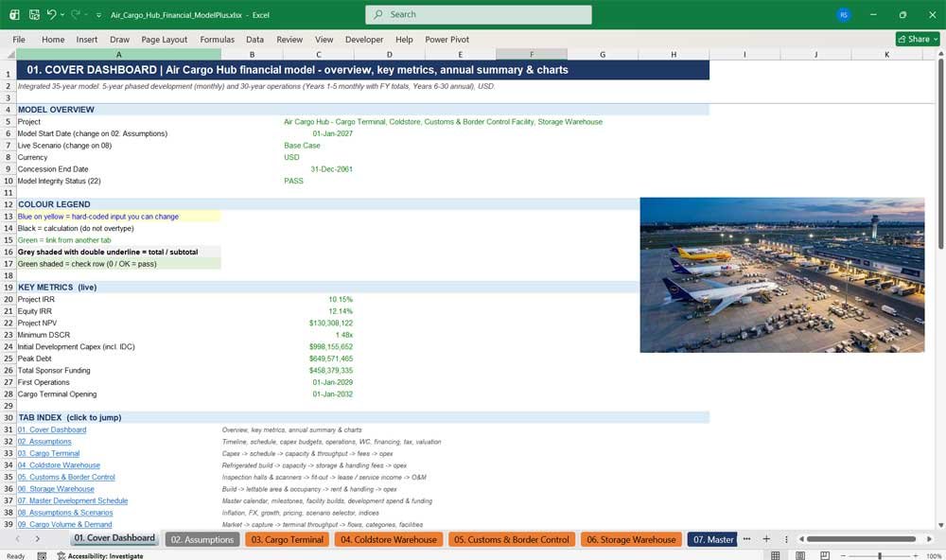
Task: Switch to the Insert ribbon tab
Action: (x=87, y=39)
